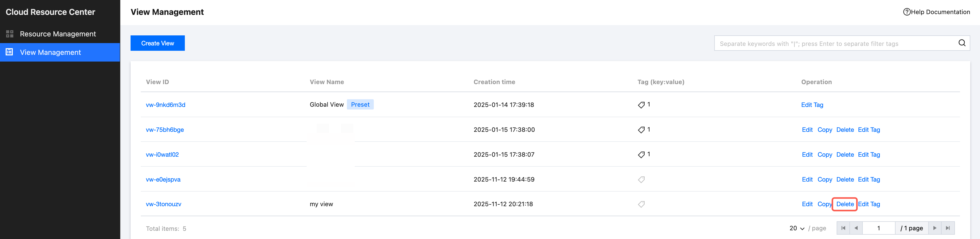Viewport: 980px width, 239px height.
Task: Expand the 20 per page dropdown
Action: pos(797,228)
